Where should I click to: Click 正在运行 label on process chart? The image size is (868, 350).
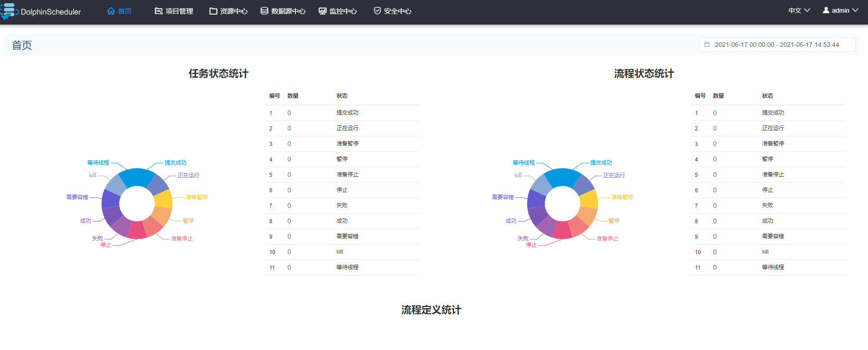tap(614, 175)
